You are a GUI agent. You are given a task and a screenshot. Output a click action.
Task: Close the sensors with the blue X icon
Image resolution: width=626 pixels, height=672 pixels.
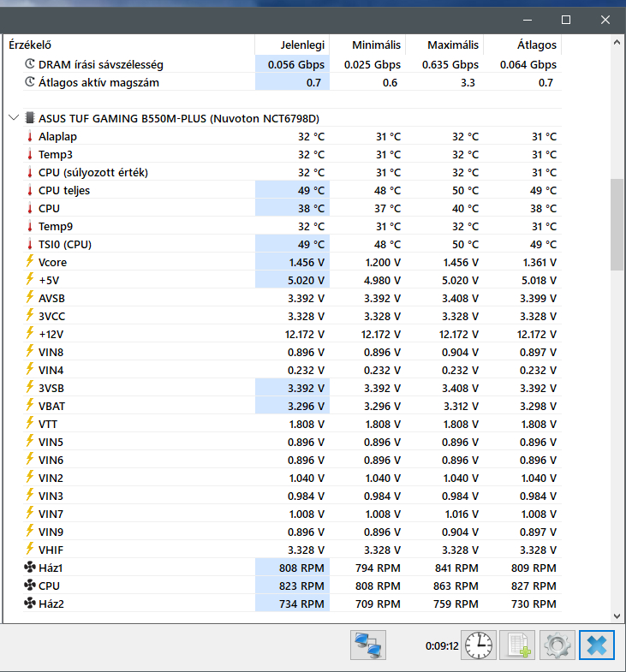pos(596,644)
